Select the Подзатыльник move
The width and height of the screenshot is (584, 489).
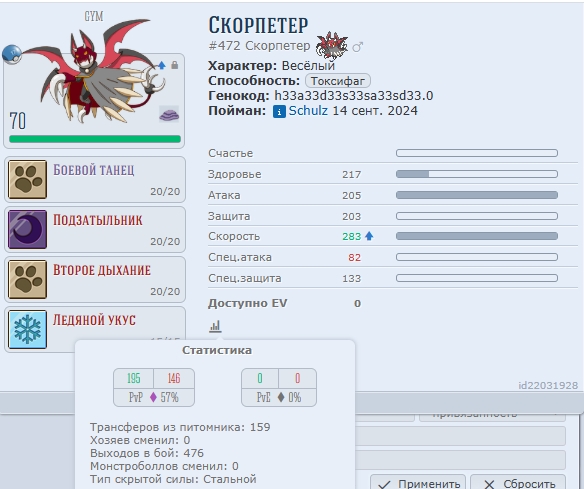[x=95, y=229]
